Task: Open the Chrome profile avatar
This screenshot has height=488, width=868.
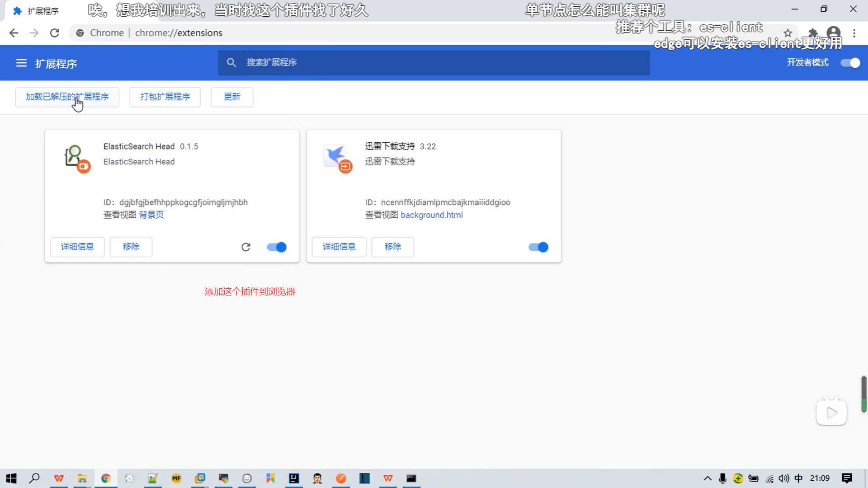Action: pos(833,33)
